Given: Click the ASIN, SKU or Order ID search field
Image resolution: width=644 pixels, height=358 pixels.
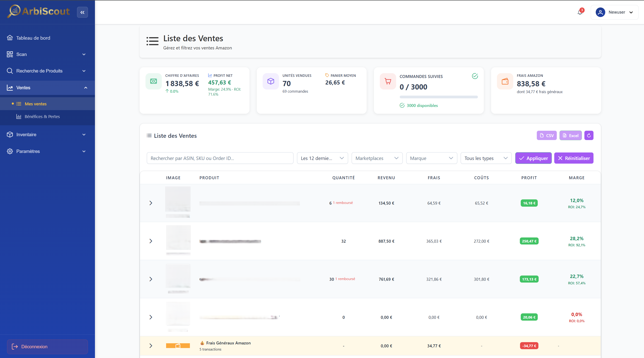Looking at the screenshot, I should pos(220,158).
